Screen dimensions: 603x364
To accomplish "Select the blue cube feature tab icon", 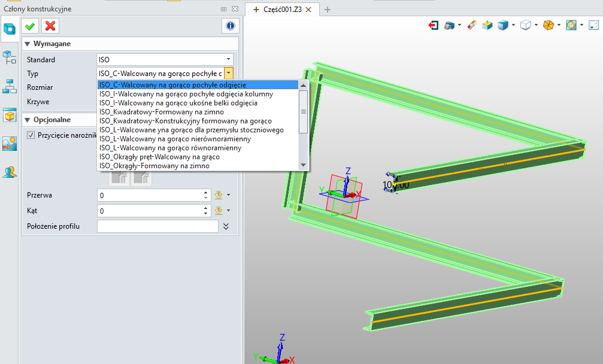I will point(9,29).
